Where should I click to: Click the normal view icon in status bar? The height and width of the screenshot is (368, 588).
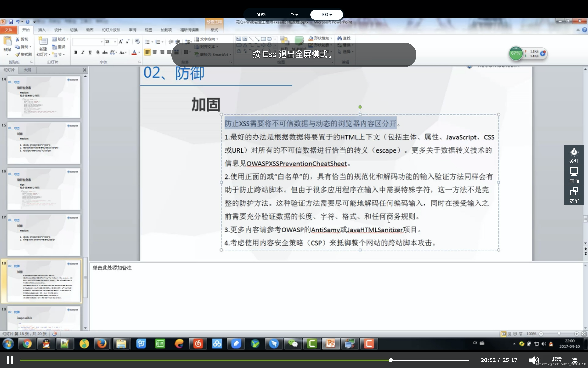(x=503, y=334)
